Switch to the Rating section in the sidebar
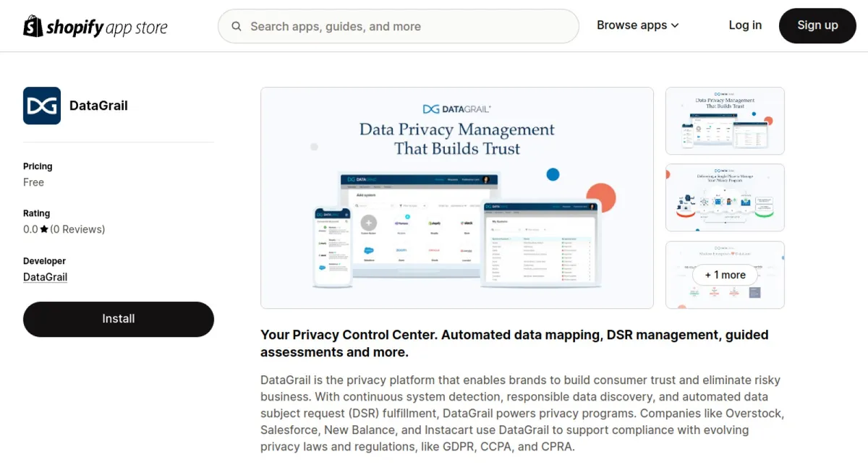This screenshot has height=470, width=868. click(x=36, y=213)
